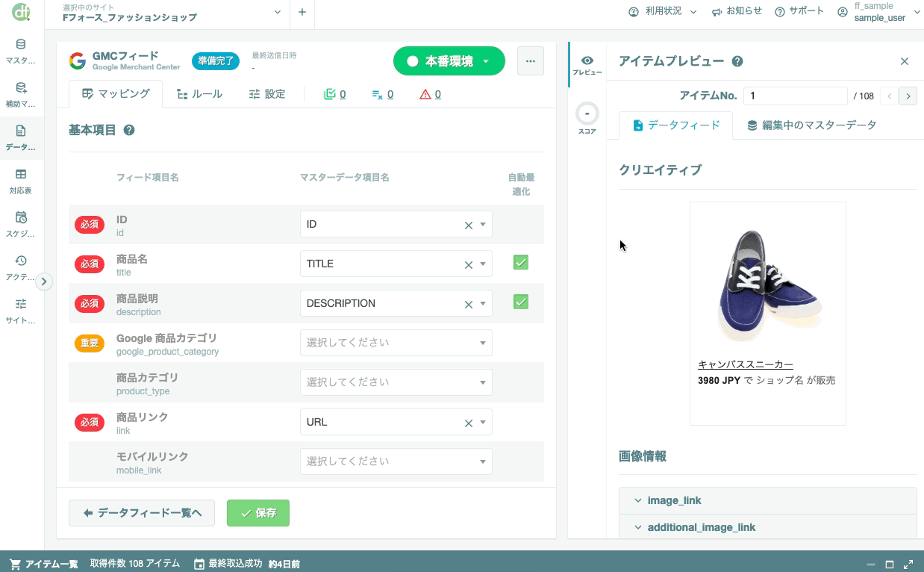Open the 本番環境 environment dropdown

(449, 61)
